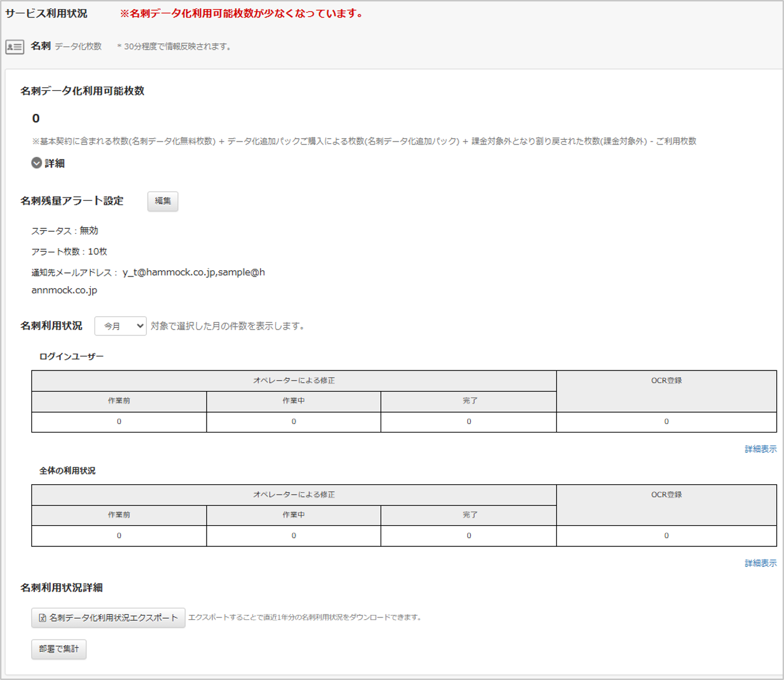Click the ログインユーザー table title
Image resolution: width=784 pixels, height=680 pixels.
pos(72,357)
